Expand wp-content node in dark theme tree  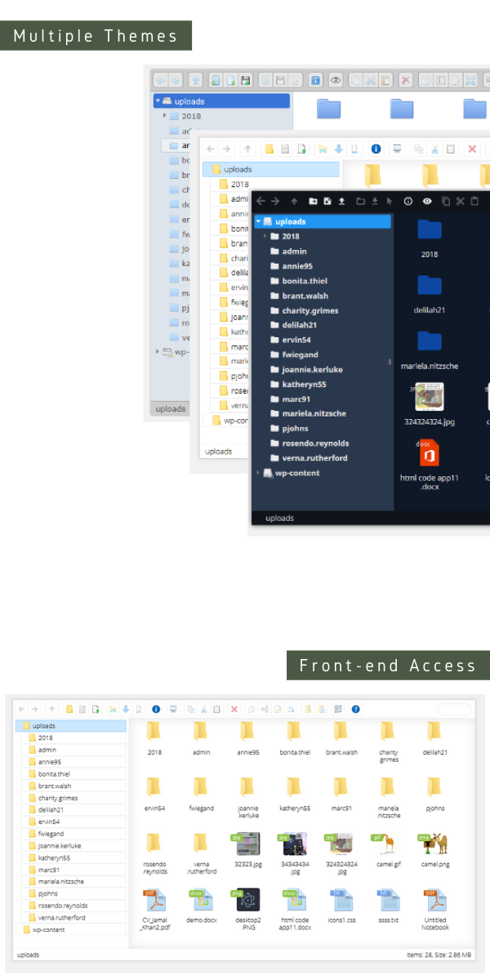point(258,473)
